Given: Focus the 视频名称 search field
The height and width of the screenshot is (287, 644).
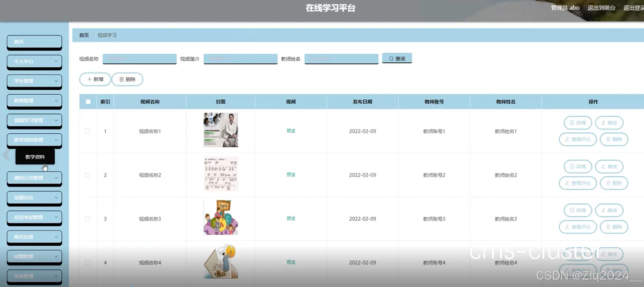Looking at the screenshot, I should pos(140,59).
